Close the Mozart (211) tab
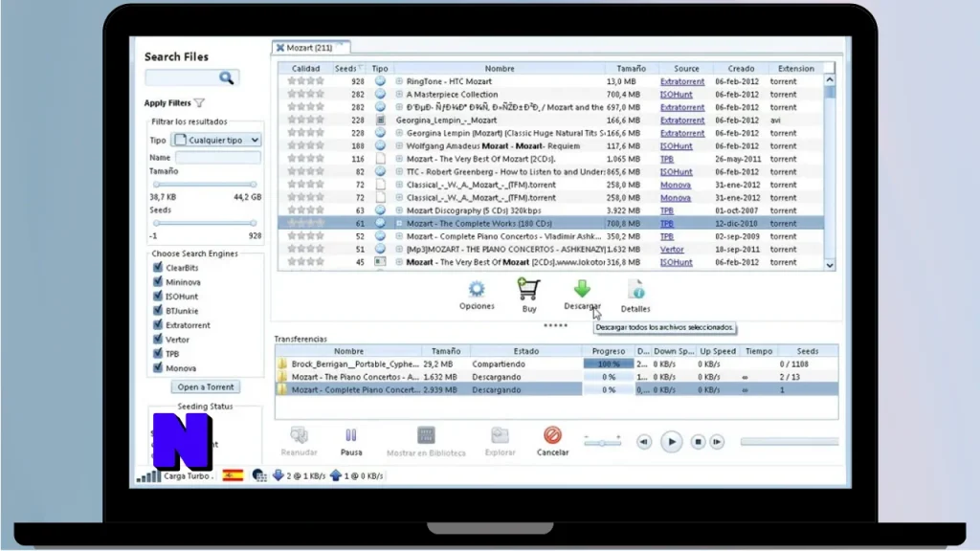The width and height of the screenshot is (980, 551). [x=280, y=48]
